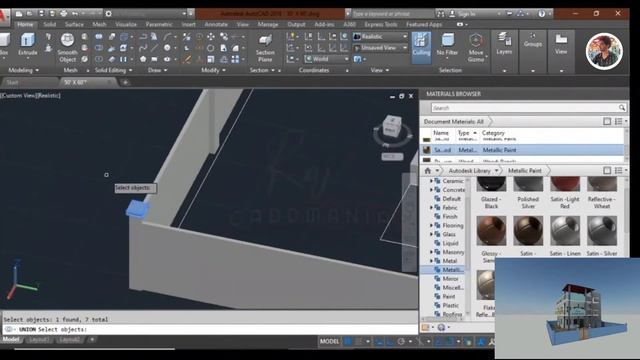Image resolution: width=640 pixels, height=360 pixels.
Task: Click the Workspace gear icon in title bar
Action: click(x=109, y=13)
